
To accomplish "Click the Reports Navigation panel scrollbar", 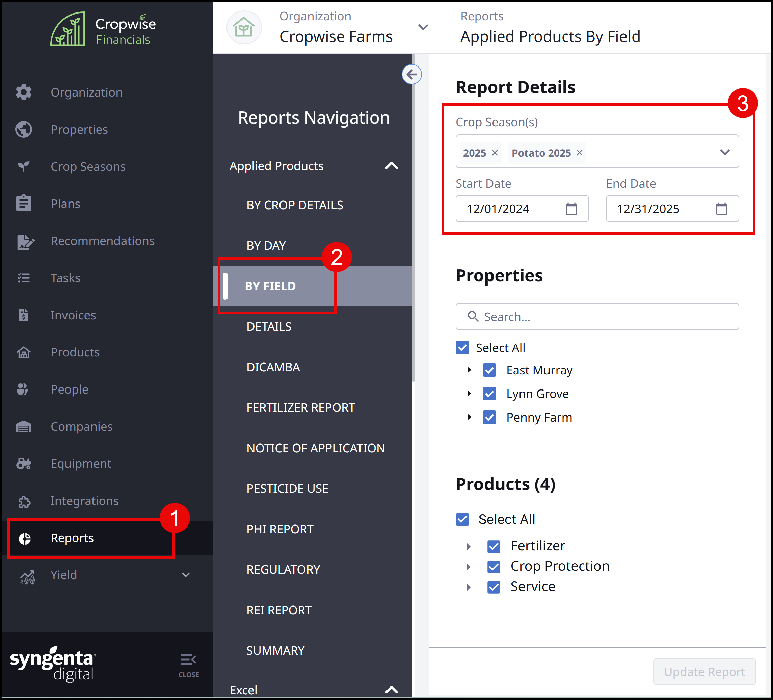I will click(414, 218).
